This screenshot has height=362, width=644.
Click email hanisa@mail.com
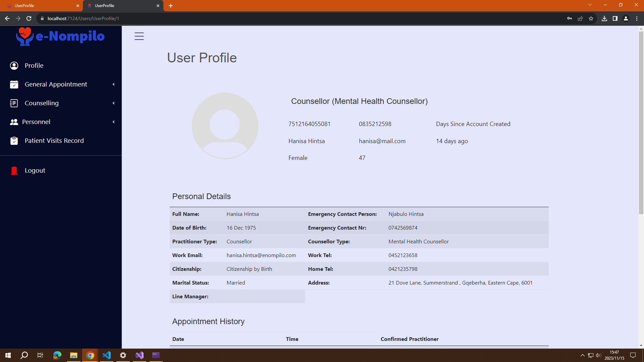pos(382,141)
